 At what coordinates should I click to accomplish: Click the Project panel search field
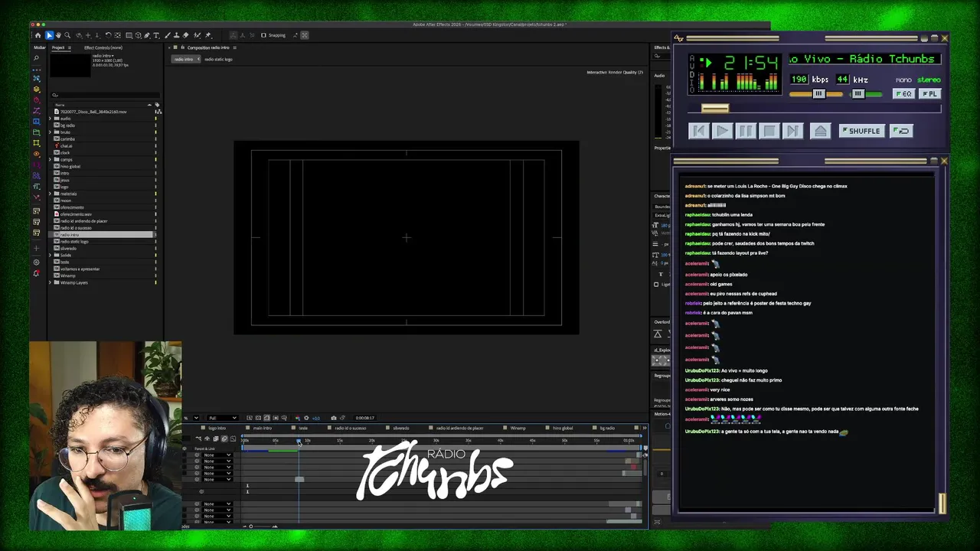103,95
